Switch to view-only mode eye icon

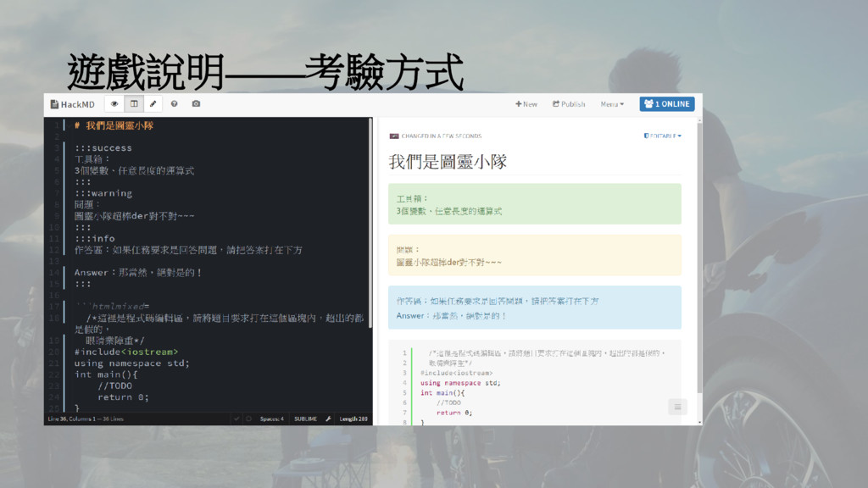coord(114,104)
